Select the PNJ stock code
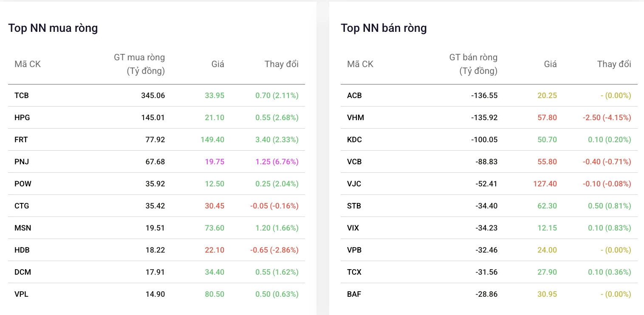 tap(22, 162)
